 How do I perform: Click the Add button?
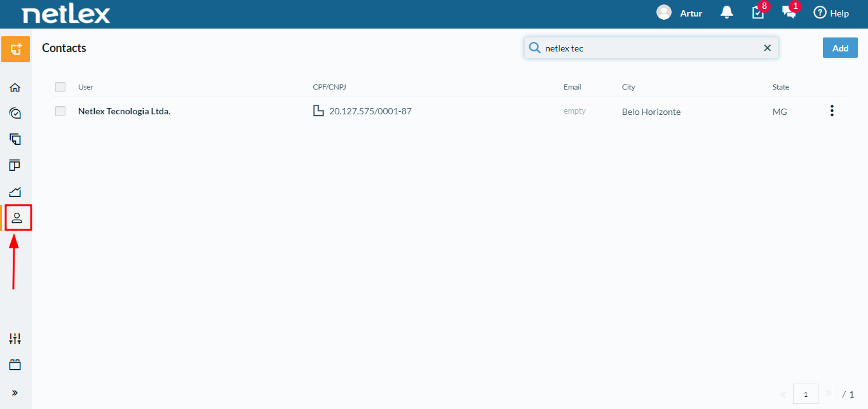[x=840, y=48]
